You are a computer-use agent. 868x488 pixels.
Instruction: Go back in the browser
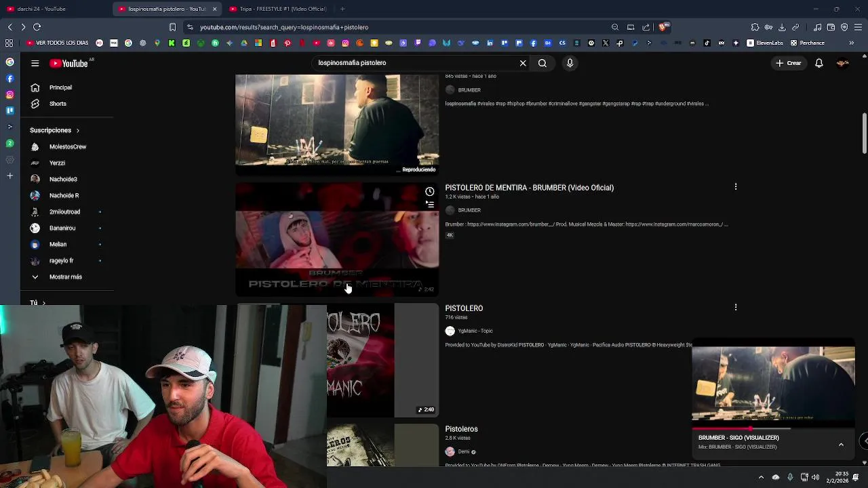[9, 27]
